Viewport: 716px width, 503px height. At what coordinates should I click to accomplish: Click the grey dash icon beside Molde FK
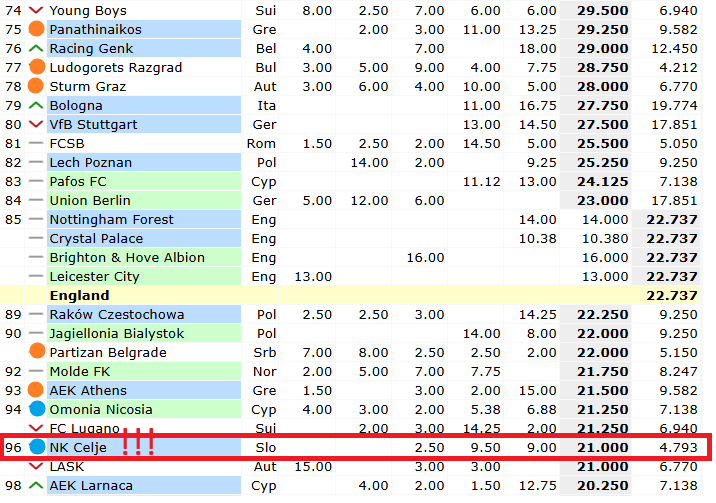tap(36, 371)
